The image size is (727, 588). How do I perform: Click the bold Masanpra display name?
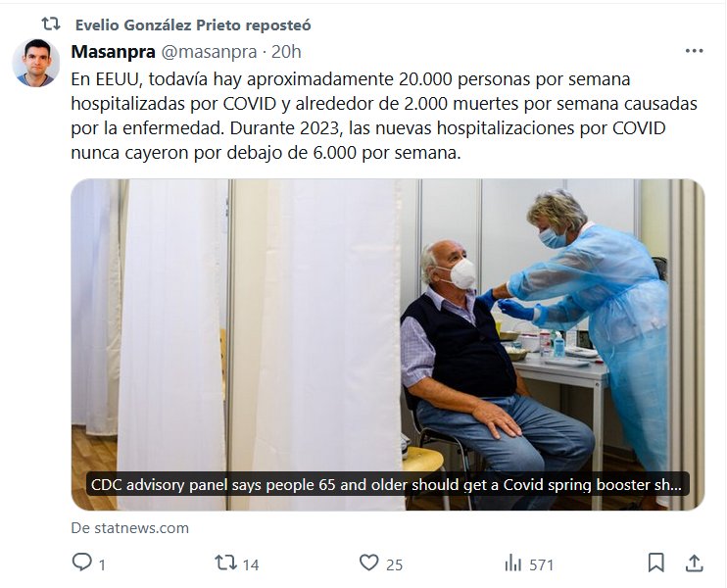(112, 52)
